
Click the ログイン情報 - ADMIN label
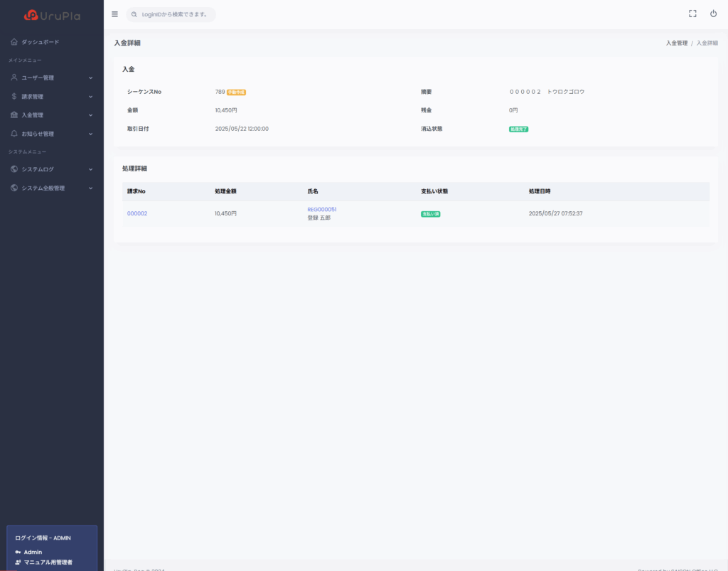point(43,538)
